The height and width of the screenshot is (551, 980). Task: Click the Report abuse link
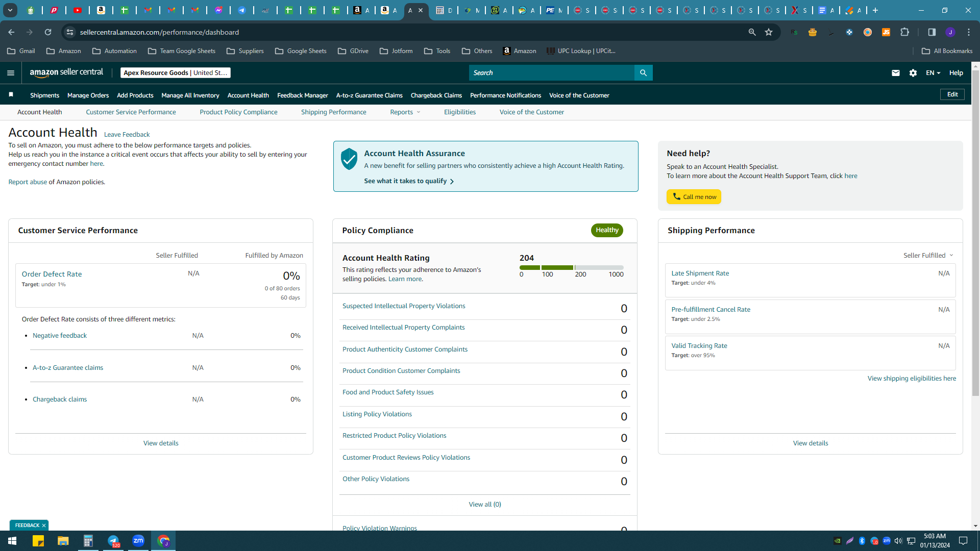coord(28,182)
